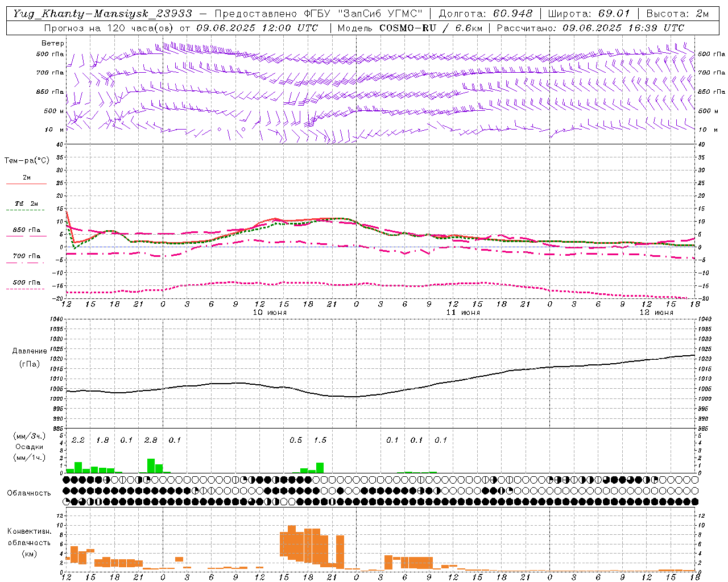Click the 10 июня date marker
The width and height of the screenshot is (728, 582).
[270, 313]
